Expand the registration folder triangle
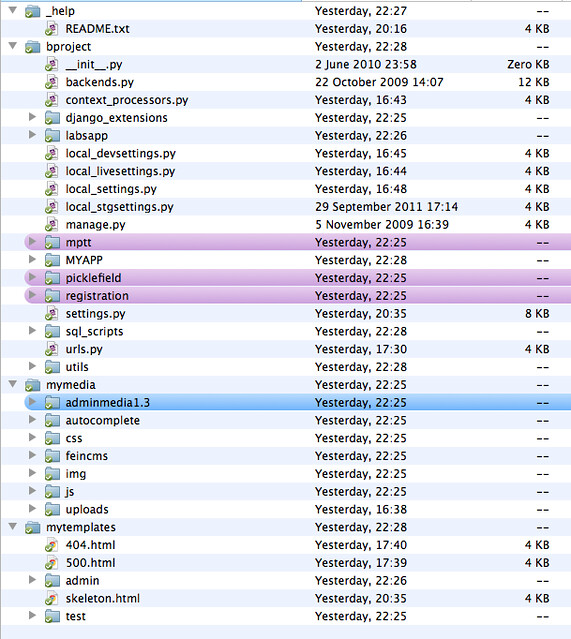 coord(32,295)
